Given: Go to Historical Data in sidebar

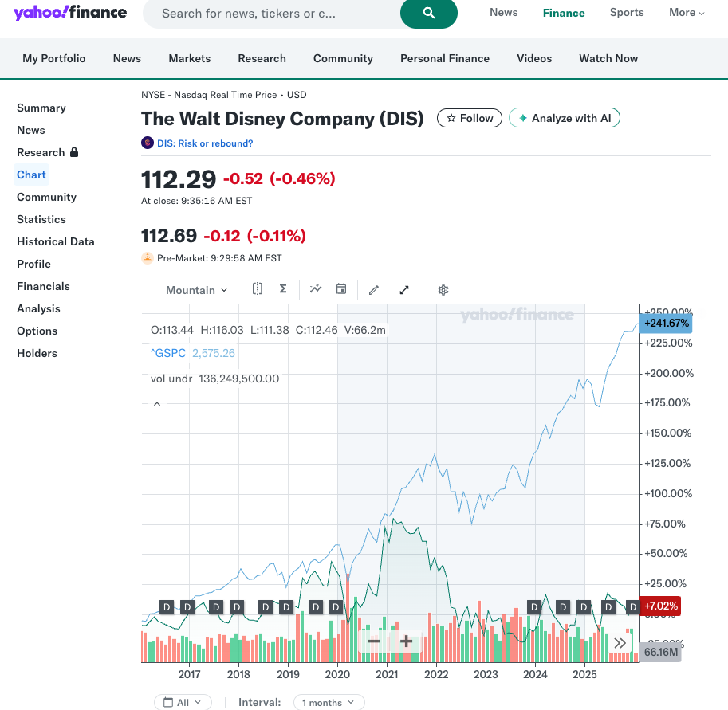Looking at the screenshot, I should pos(56,241).
